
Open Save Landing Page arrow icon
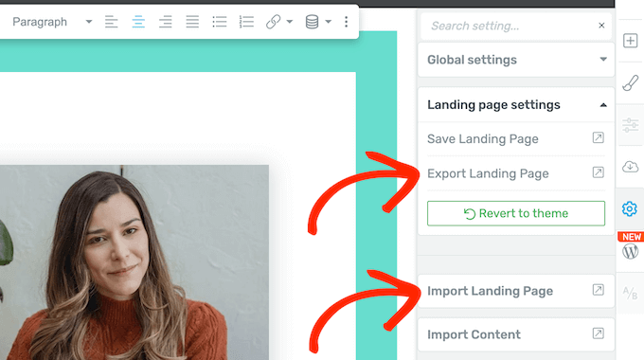pyautogui.click(x=598, y=137)
